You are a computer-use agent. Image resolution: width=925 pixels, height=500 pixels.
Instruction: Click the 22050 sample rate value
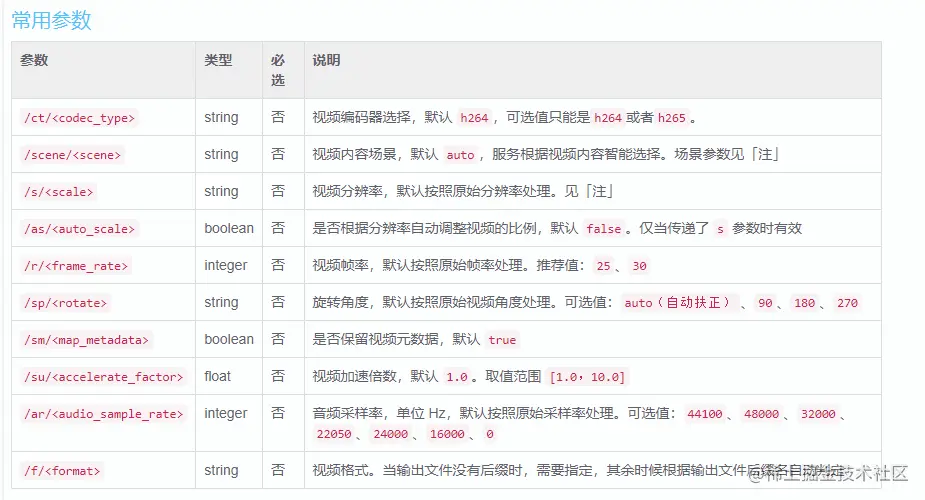point(334,434)
